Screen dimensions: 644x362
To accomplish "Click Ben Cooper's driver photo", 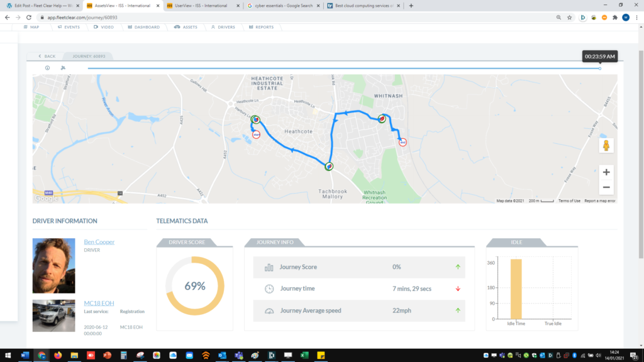I will [54, 266].
